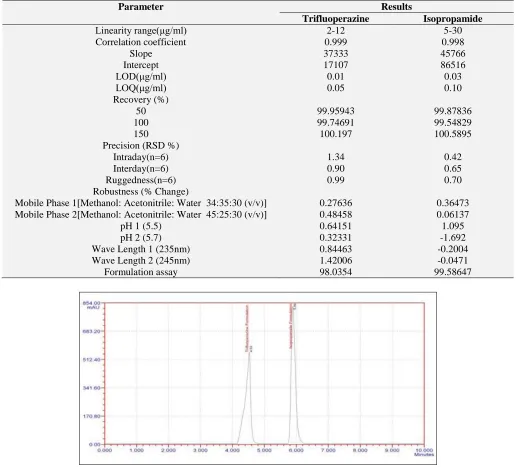
Task: Click the "Minutes" x-axis unit label
Action: 424,455
